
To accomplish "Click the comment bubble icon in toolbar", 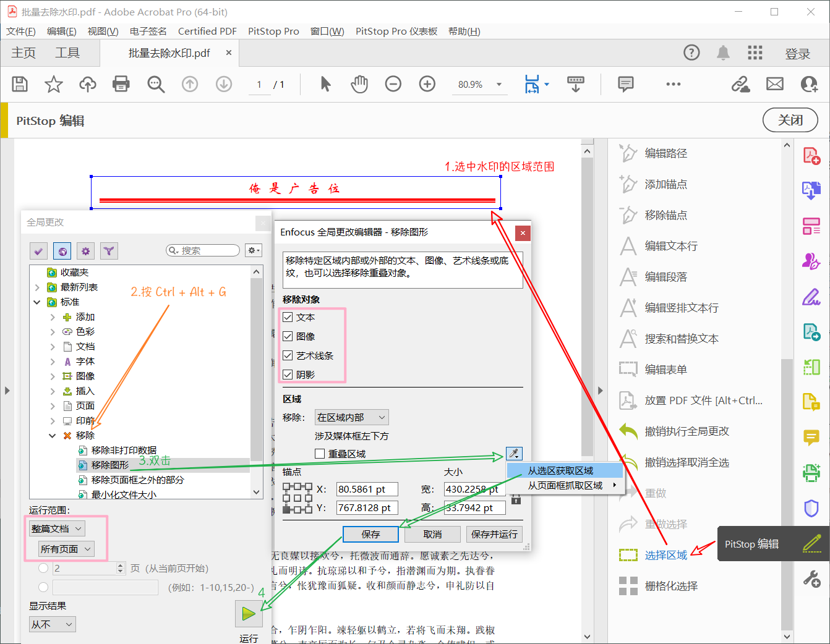I will (626, 84).
